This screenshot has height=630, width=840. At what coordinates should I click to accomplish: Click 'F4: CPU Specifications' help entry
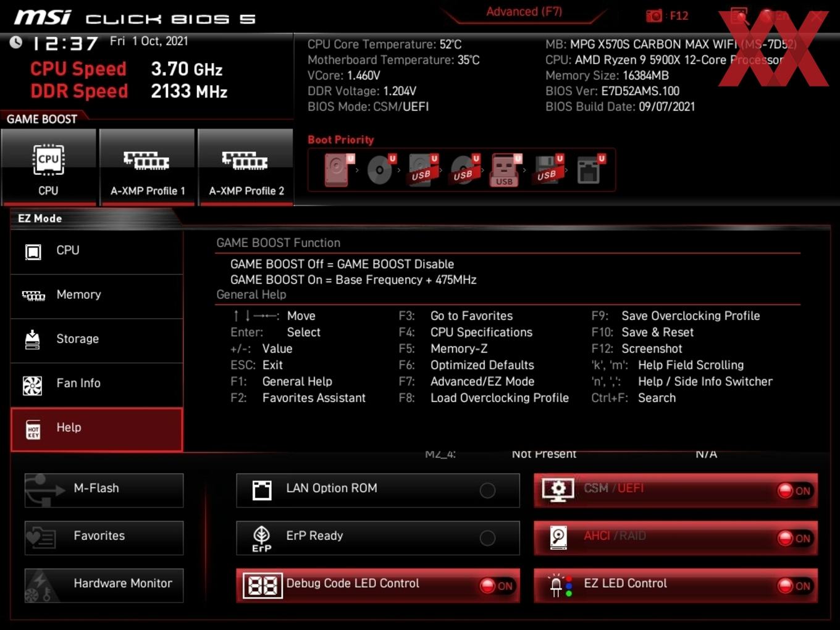465,332
